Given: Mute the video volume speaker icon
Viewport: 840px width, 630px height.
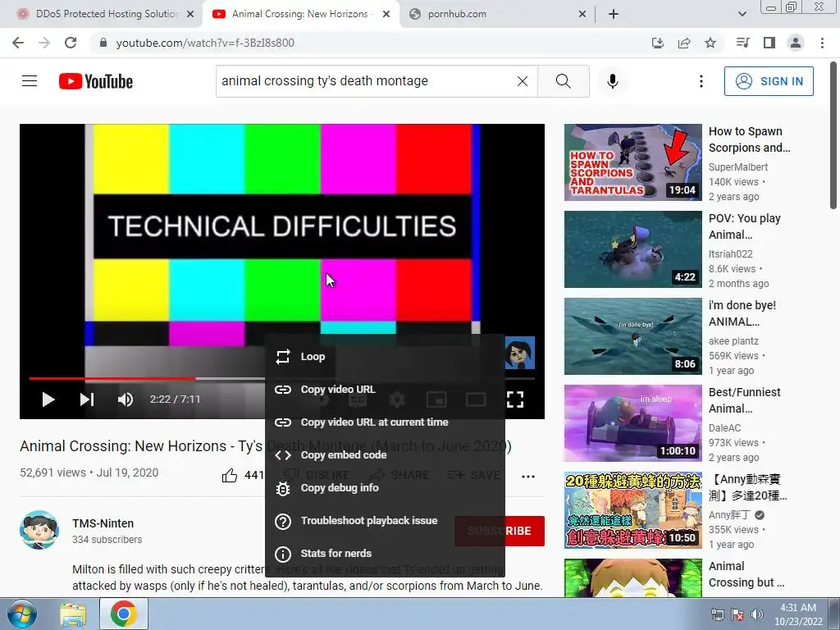Looking at the screenshot, I should pyautogui.click(x=126, y=399).
